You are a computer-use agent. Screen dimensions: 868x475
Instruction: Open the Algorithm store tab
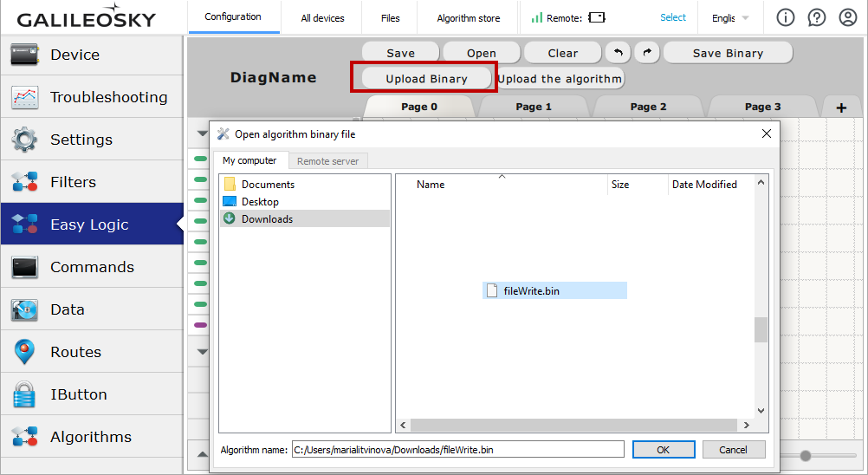(x=468, y=17)
